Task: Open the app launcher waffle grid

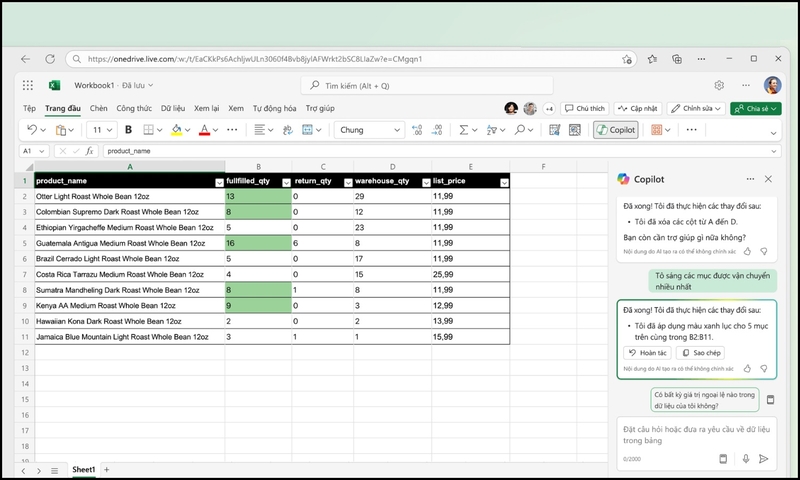Action: (x=28, y=85)
